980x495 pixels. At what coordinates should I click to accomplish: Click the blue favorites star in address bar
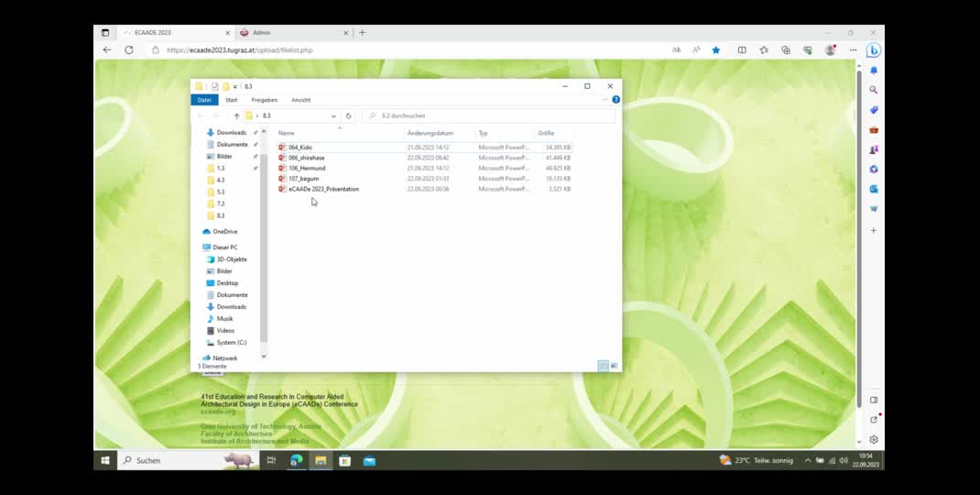click(x=716, y=50)
